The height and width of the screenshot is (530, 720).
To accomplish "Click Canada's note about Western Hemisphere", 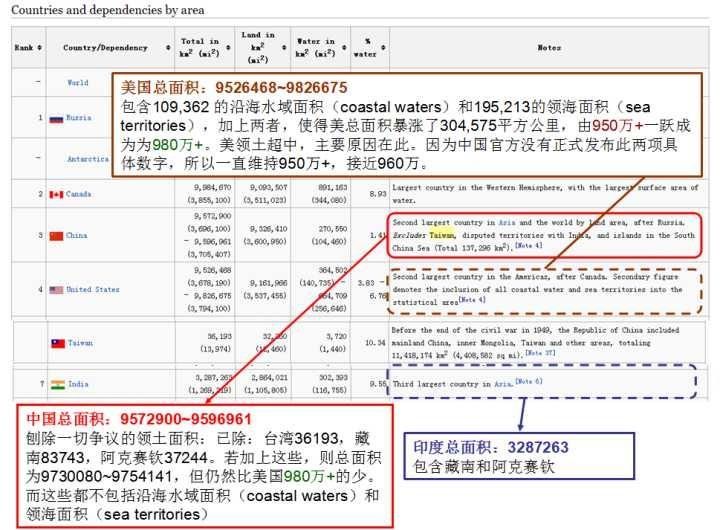I will pos(545,194).
